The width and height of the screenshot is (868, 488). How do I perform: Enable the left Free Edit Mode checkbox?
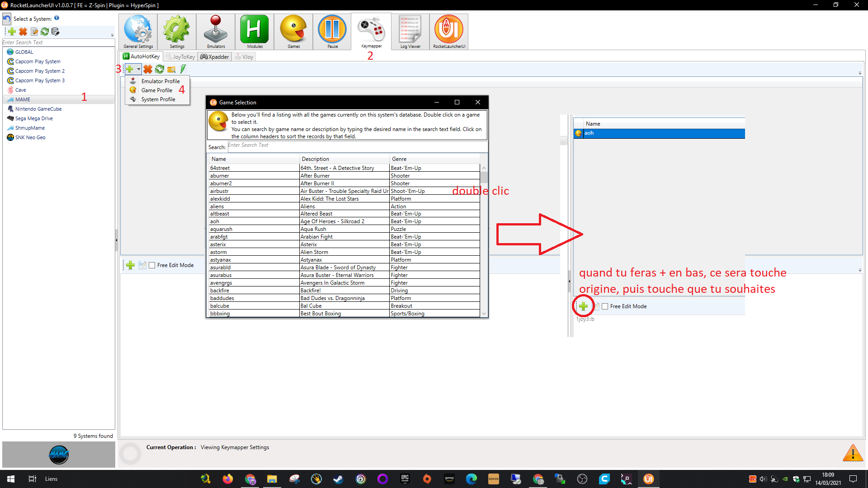pyautogui.click(x=152, y=265)
